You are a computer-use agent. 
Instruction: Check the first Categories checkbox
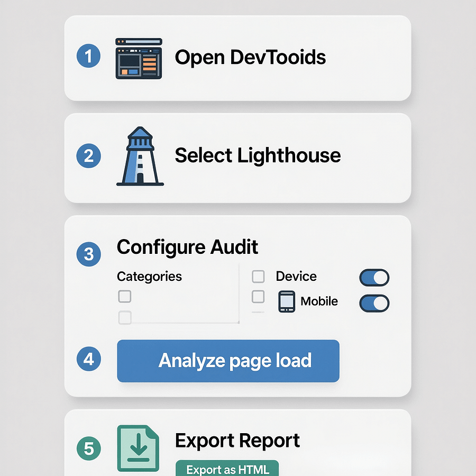124,297
